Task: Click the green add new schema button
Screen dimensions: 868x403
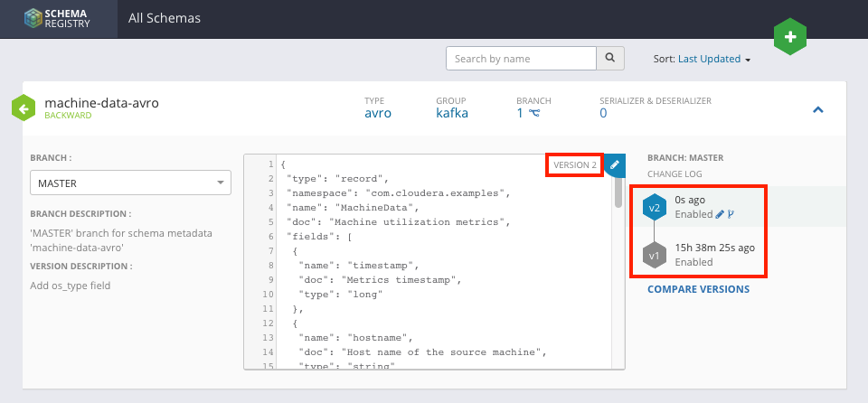Action: coord(789,37)
